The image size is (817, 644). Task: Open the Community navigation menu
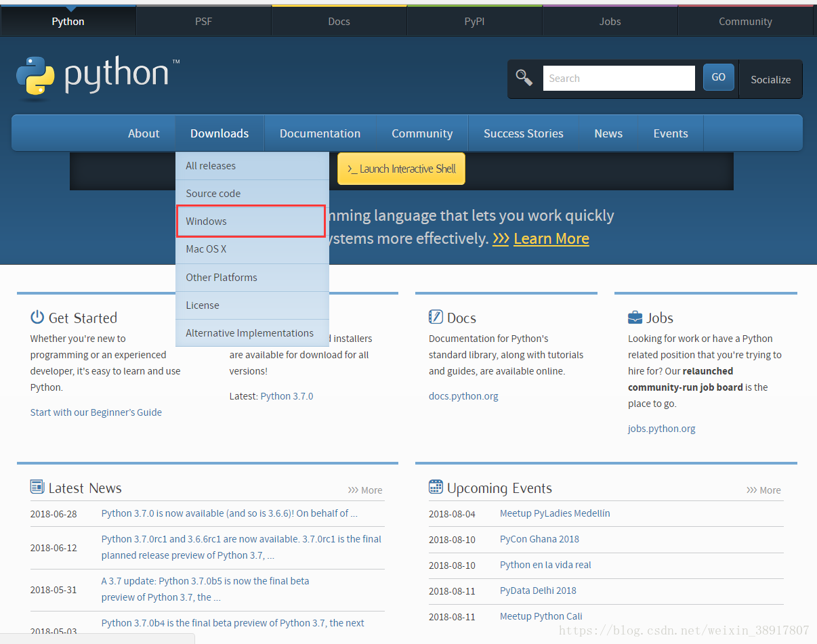click(x=422, y=133)
